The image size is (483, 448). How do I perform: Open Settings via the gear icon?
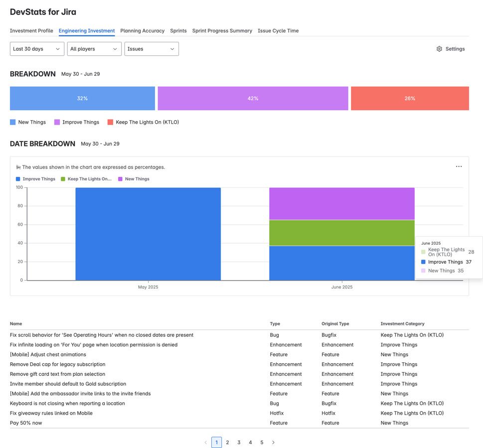(x=439, y=49)
